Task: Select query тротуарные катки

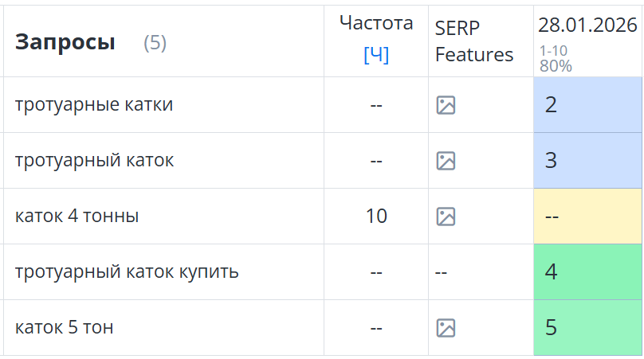Action: click(x=94, y=105)
